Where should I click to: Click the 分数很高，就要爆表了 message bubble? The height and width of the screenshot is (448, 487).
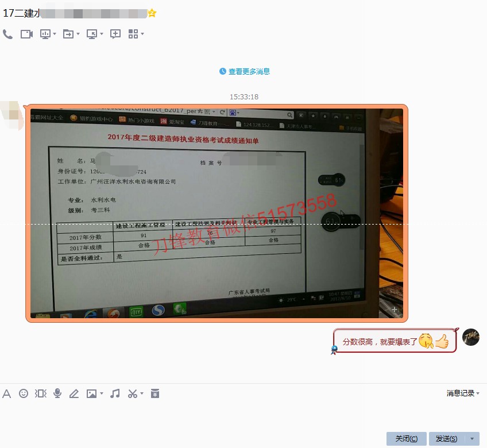[x=395, y=341]
